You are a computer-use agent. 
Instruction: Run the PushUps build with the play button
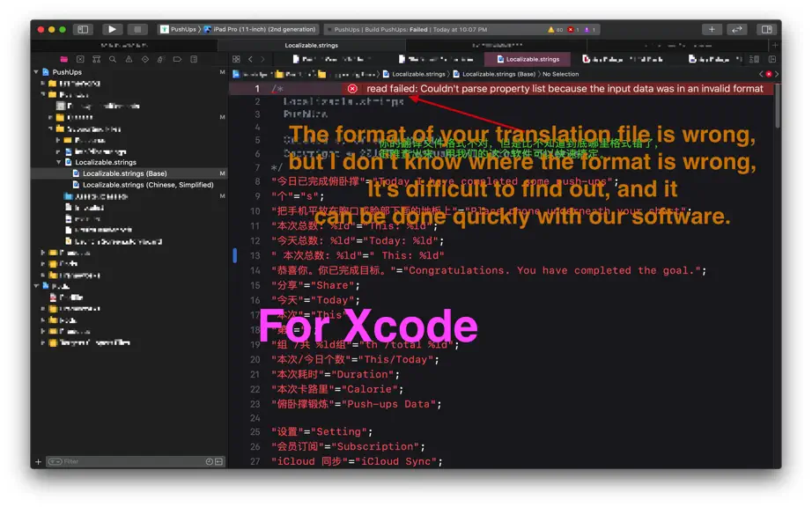112,30
